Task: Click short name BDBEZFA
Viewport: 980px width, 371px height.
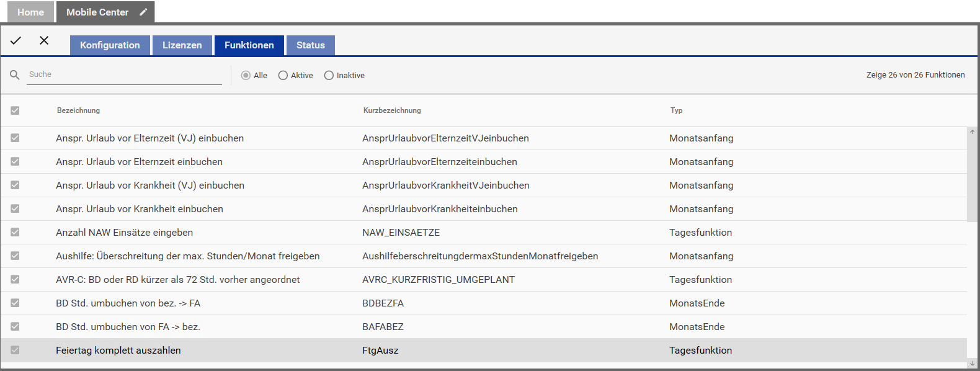Action: click(383, 303)
